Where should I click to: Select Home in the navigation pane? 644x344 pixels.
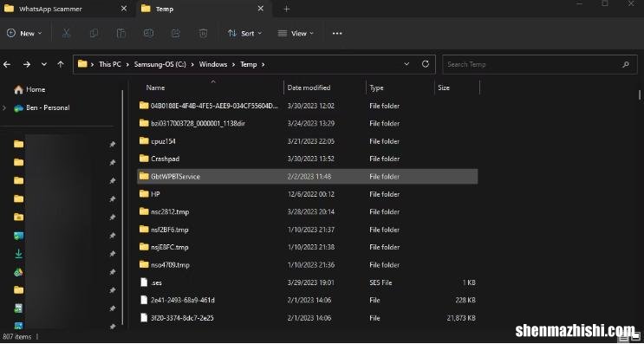[x=36, y=89]
